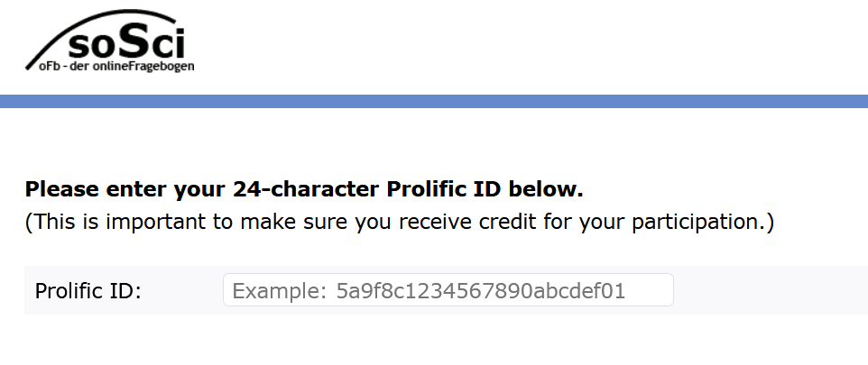
Task: Click the example placeholder '5a9f8c1234567890abcdef01'
Action: (x=481, y=290)
